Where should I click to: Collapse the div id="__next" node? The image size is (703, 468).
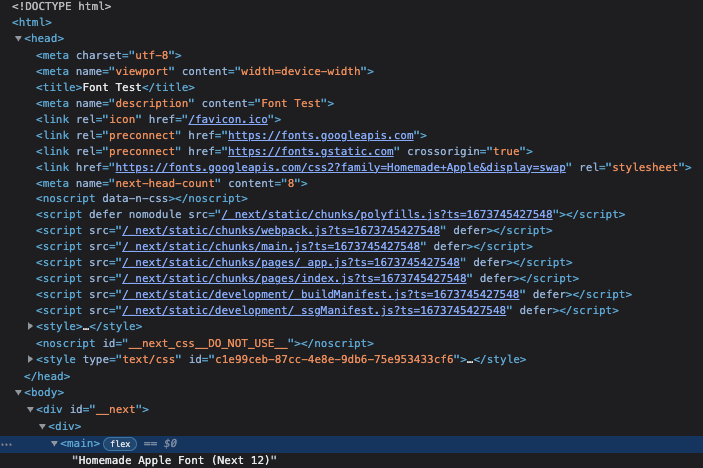point(30,409)
